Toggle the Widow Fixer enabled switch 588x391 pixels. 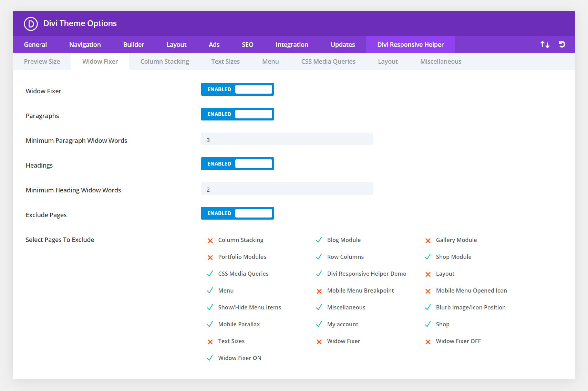pos(237,89)
